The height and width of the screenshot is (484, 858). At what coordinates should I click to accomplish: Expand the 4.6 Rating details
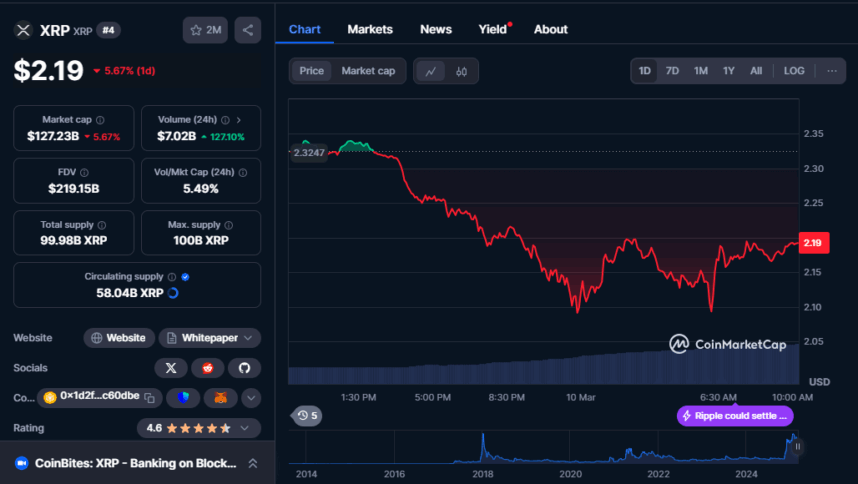tap(245, 428)
